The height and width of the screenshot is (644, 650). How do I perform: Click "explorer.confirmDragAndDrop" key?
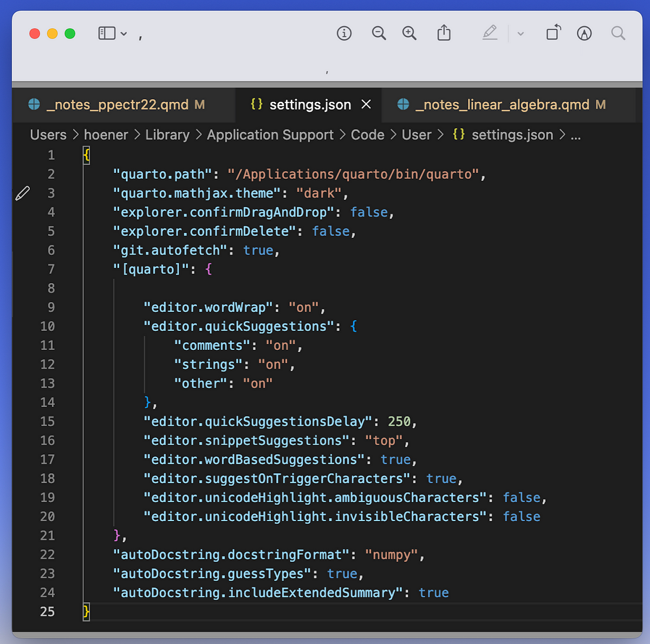pos(224,212)
